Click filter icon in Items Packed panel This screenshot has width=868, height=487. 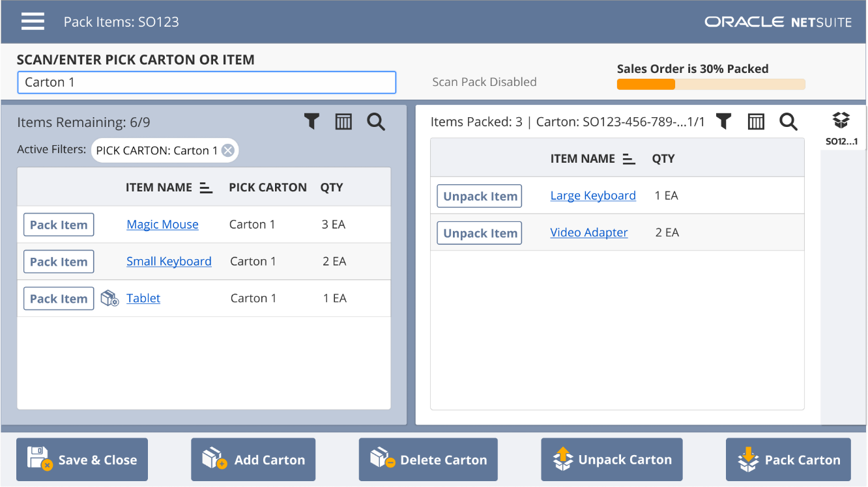coord(723,122)
